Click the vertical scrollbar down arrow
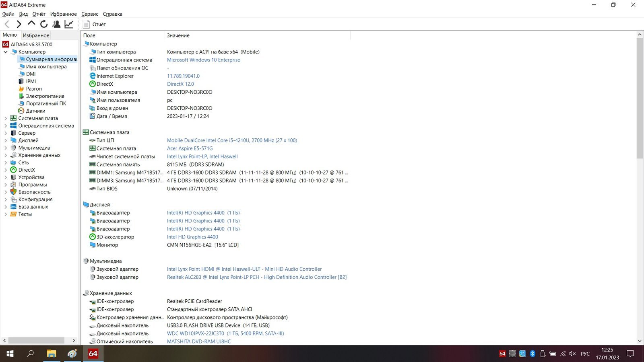This screenshot has width=644, height=362. click(x=640, y=341)
